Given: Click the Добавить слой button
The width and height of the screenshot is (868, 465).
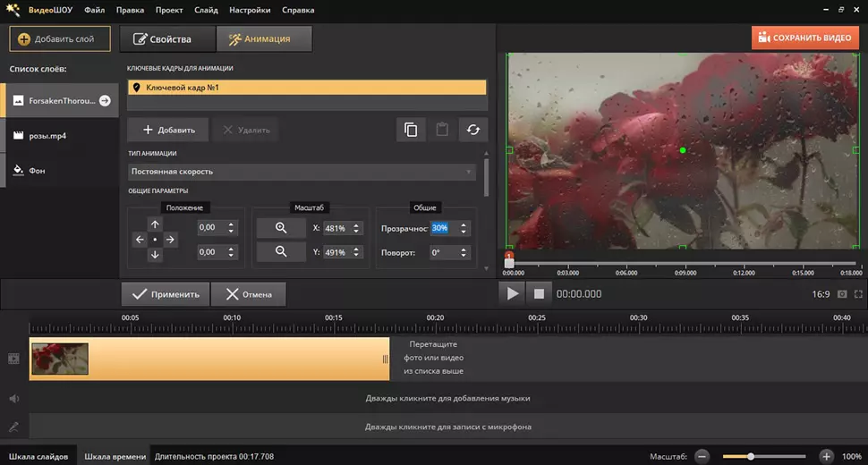Looking at the screenshot, I should pyautogui.click(x=60, y=38).
